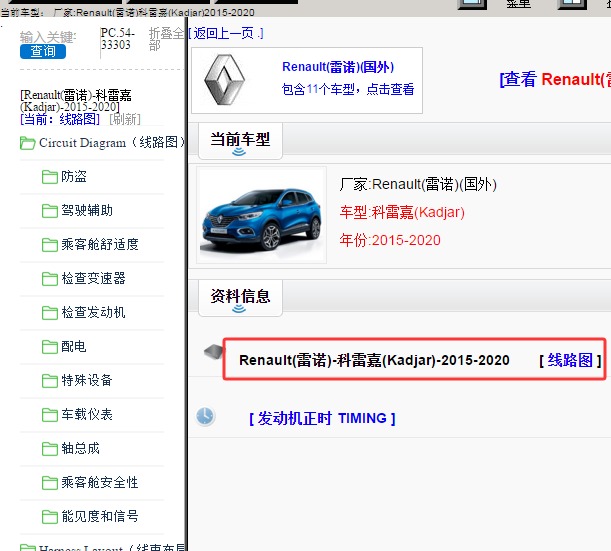Select the 当前车型 tab
The width and height of the screenshot is (611, 551).
coord(240,141)
